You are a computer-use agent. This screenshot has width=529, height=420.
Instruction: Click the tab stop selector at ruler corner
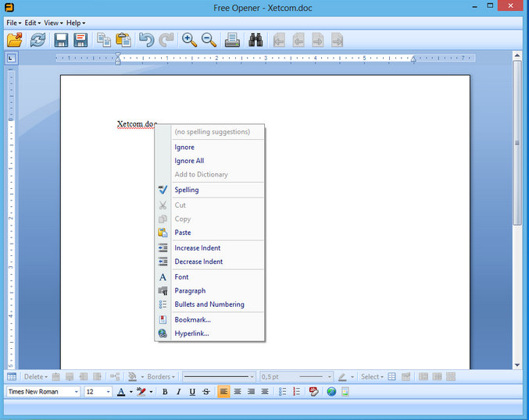coord(11,59)
